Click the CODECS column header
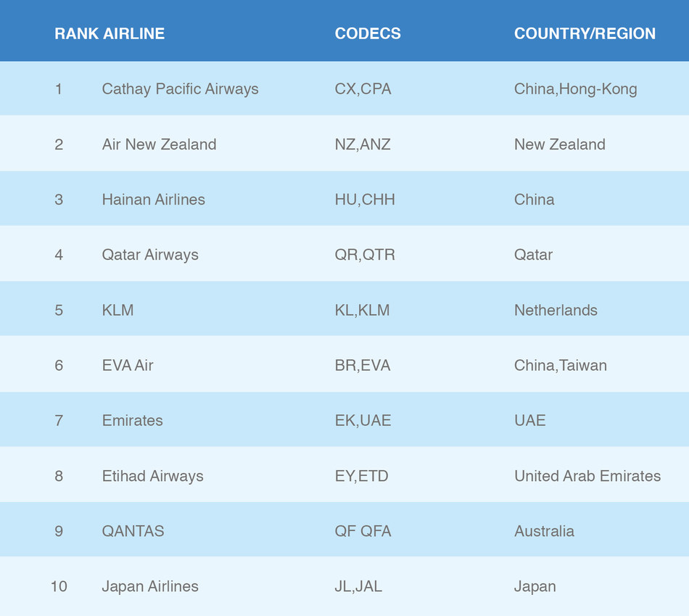Viewport: 689px width, 616px height. pyautogui.click(x=368, y=33)
